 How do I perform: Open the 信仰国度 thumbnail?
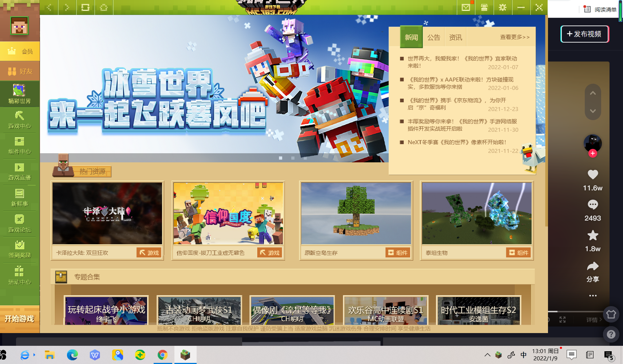pos(228,213)
